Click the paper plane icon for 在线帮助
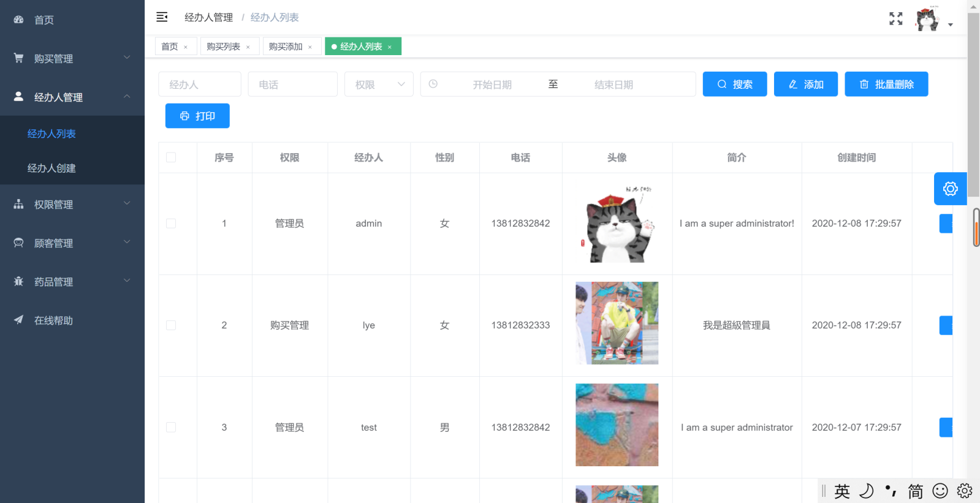This screenshot has height=503, width=980. point(18,320)
